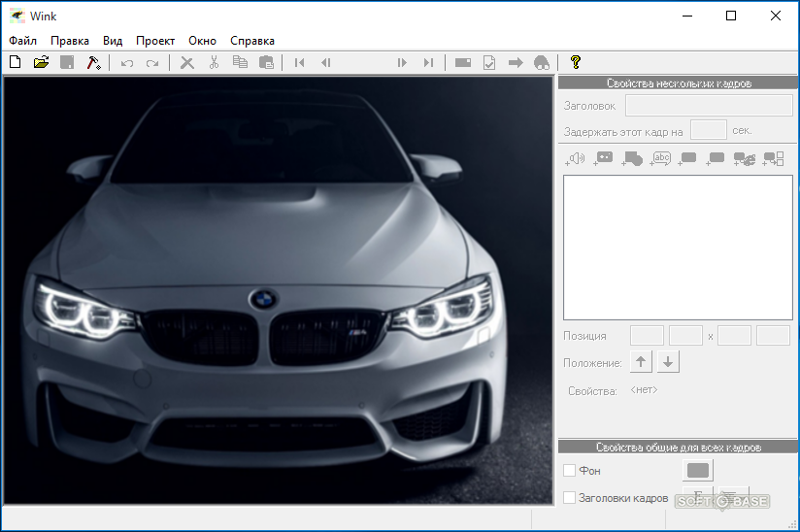Click the gray rectangle frame toolbar icon

(463, 63)
